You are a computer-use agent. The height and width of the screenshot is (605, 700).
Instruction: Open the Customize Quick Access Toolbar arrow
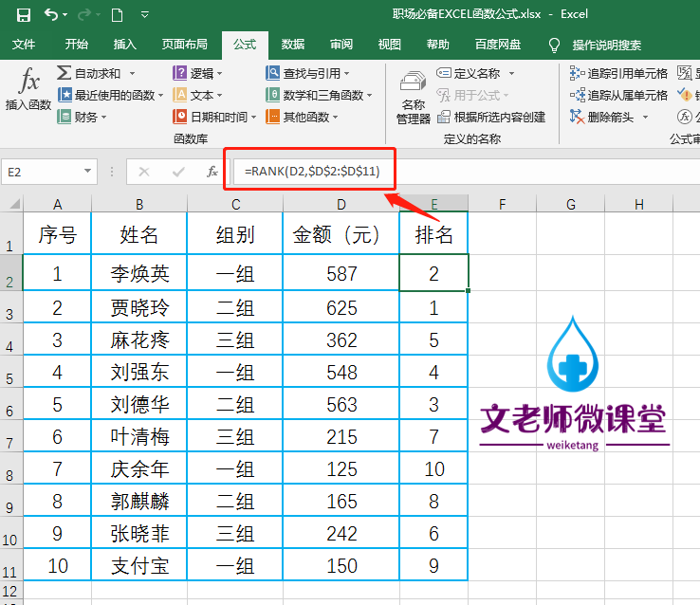point(144,15)
